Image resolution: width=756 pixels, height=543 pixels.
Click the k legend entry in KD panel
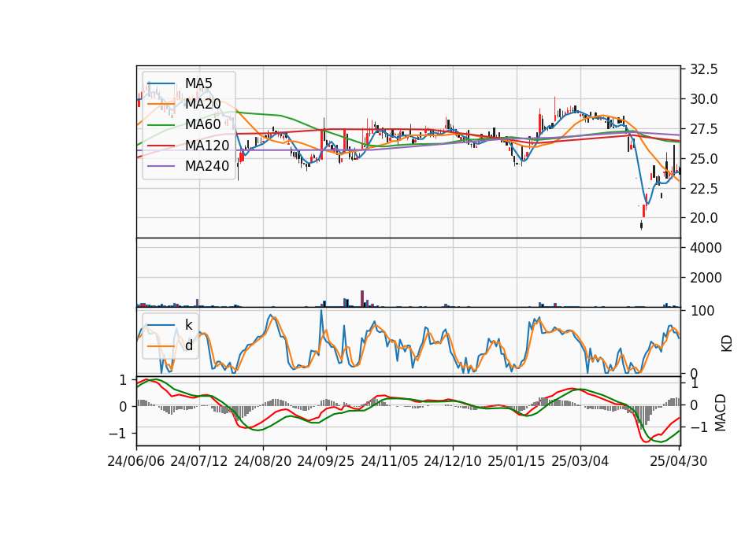click(188, 325)
